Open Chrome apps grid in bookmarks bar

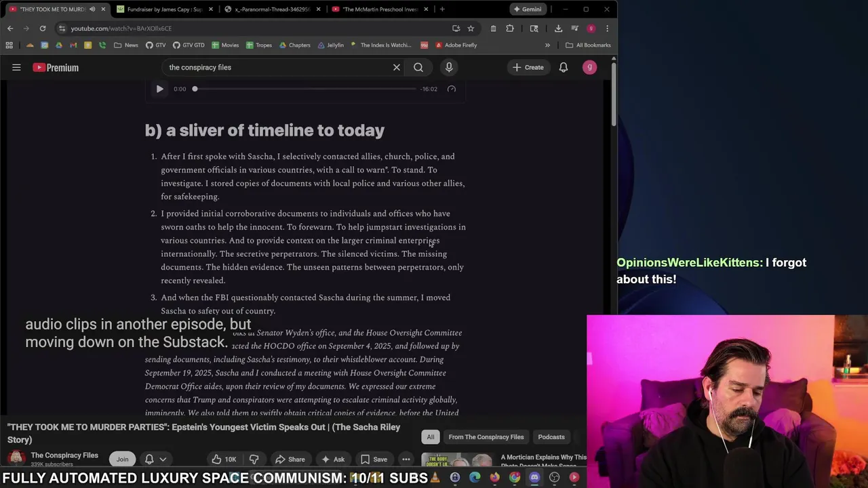tap(9, 45)
